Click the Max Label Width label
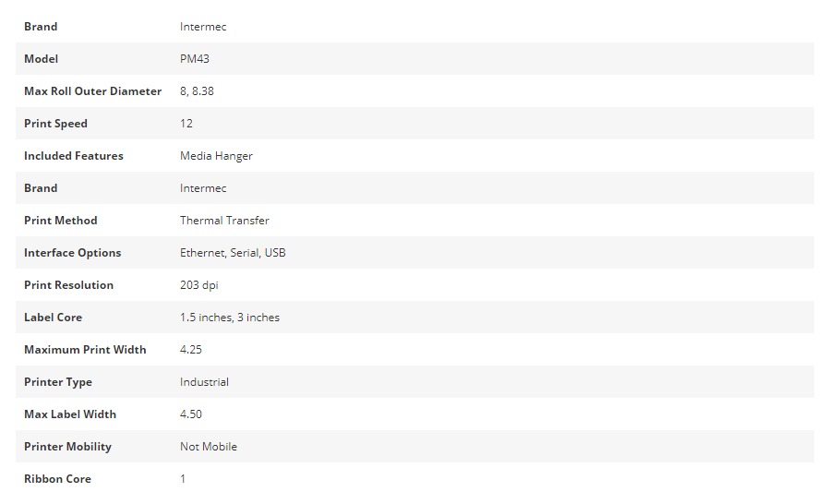Viewport: 828px width, 504px height. click(70, 414)
